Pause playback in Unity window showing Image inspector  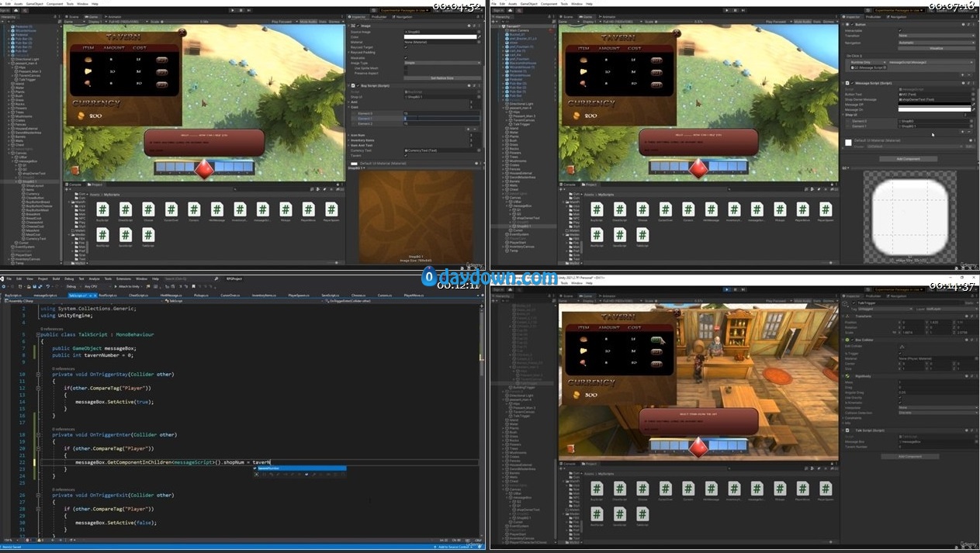[x=239, y=9]
